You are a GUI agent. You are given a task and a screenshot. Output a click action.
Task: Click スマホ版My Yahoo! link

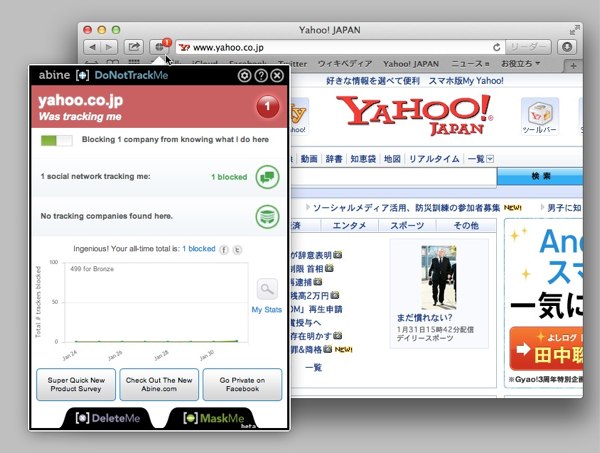466,81
